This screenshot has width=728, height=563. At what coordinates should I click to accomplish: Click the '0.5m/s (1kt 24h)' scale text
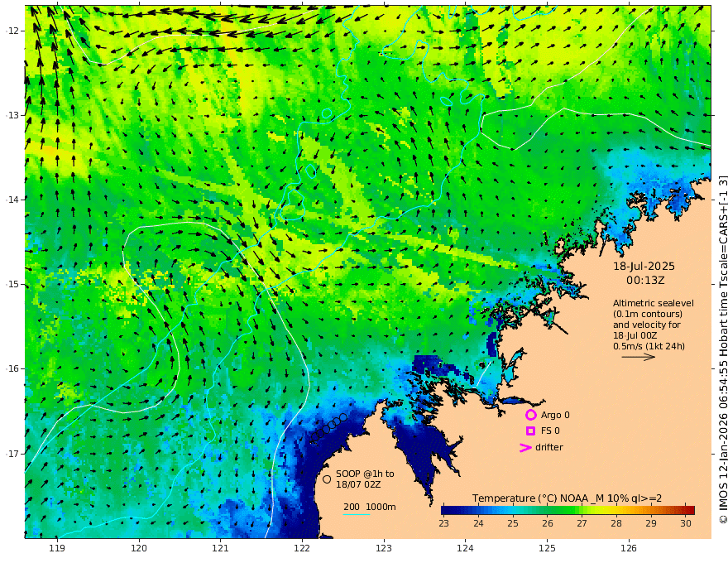pyautogui.click(x=649, y=346)
